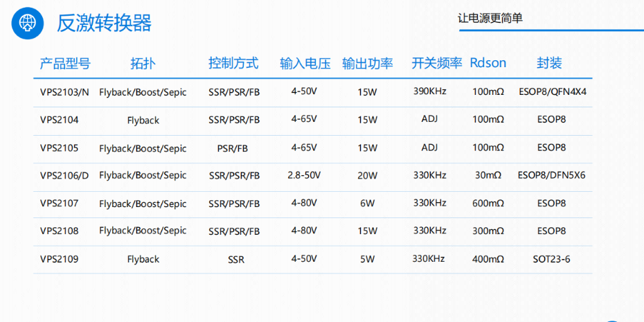Click the 2.8-50V input voltage cell
Viewport: 644px width, 322px height.
click(x=305, y=175)
